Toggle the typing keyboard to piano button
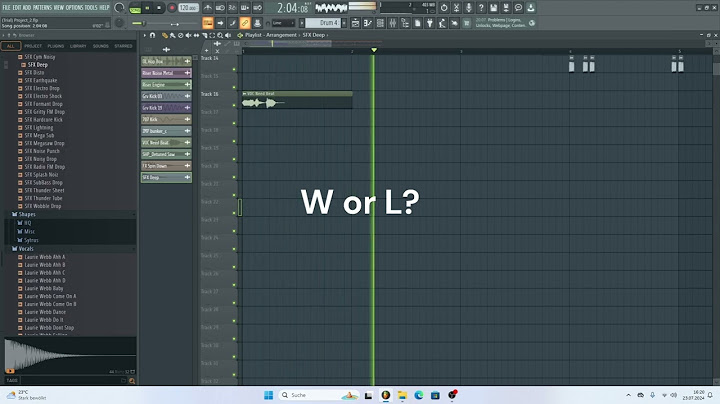This screenshot has height=404, width=720. pos(208,23)
